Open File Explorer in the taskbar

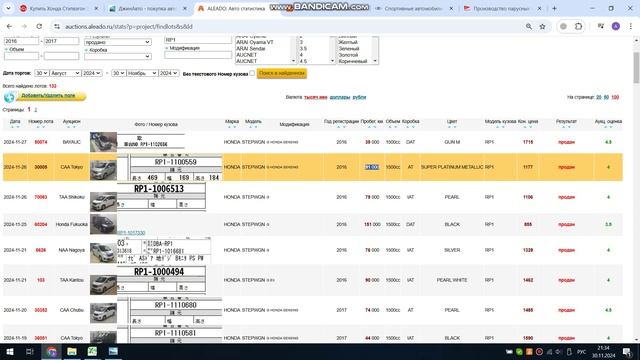[72, 351]
